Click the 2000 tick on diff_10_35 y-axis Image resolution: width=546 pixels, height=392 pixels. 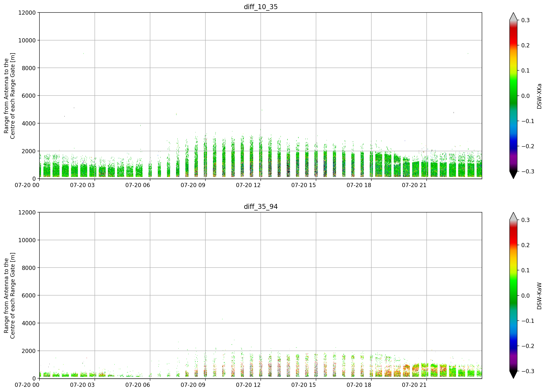pos(29,151)
